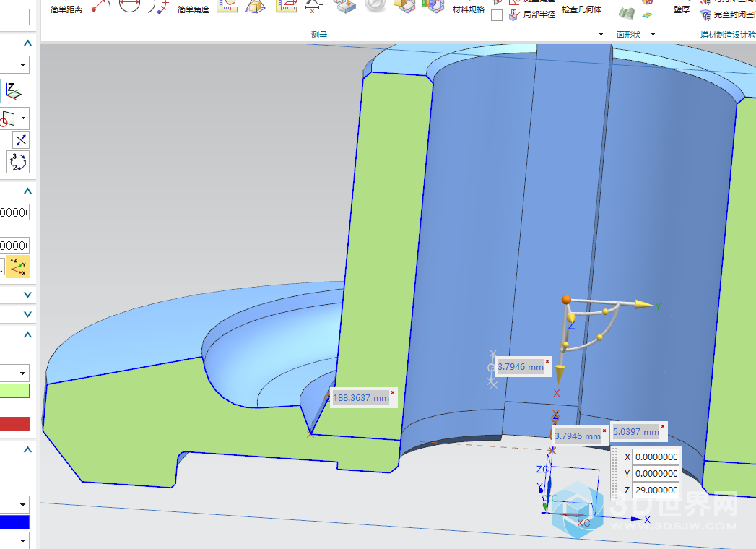Click Simple Distance (简单距离) command
This screenshot has width=756, height=549.
pyautogui.click(x=66, y=9)
